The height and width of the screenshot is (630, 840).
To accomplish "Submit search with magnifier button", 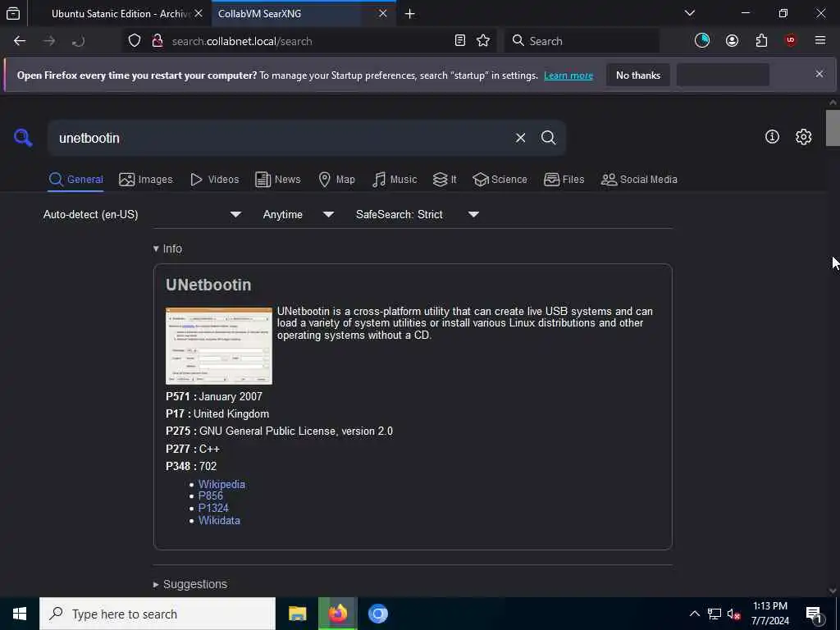I will tap(549, 138).
